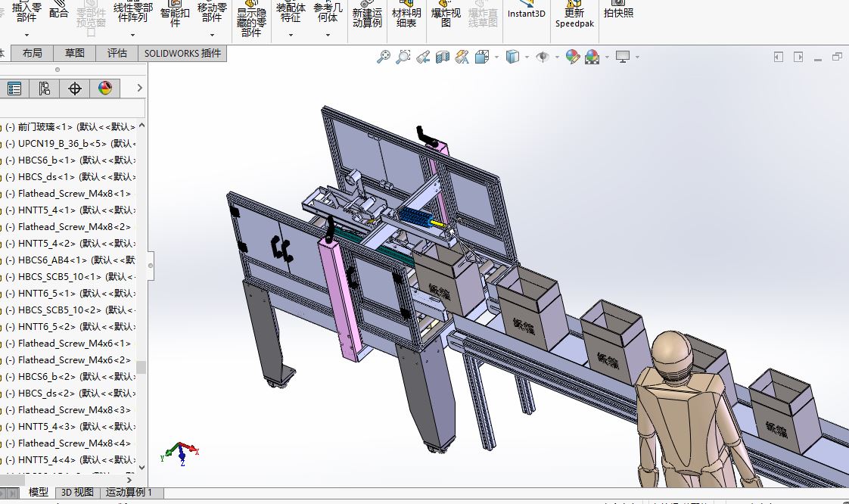This screenshot has height=504, width=849.
Task: Click feature tree scroll up arrow
Action: click(x=141, y=126)
